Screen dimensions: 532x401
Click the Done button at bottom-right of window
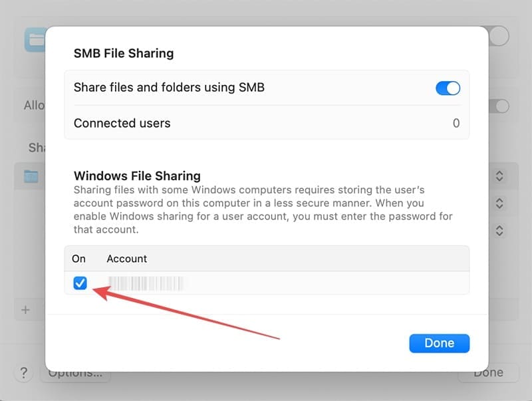pyautogui.click(x=489, y=372)
